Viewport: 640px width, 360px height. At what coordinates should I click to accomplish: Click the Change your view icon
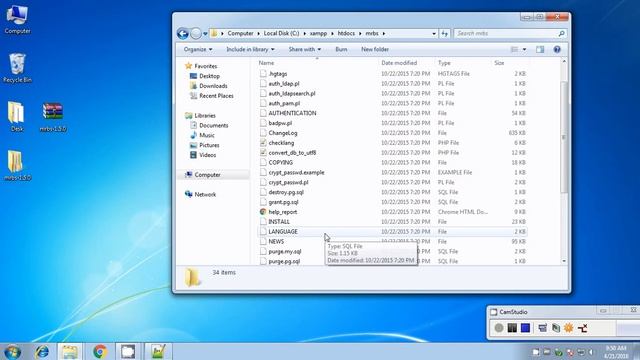tap(514, 49)
